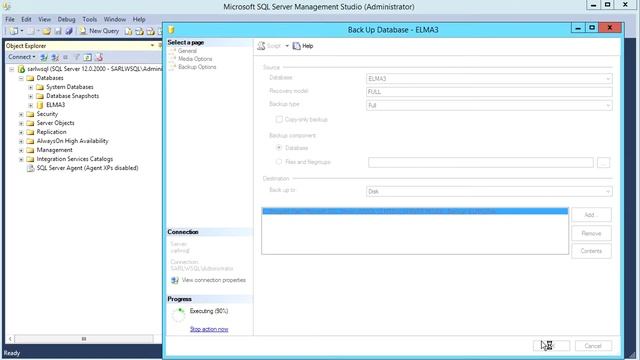Open the Connect dropdown in Object Explorer

22,57
